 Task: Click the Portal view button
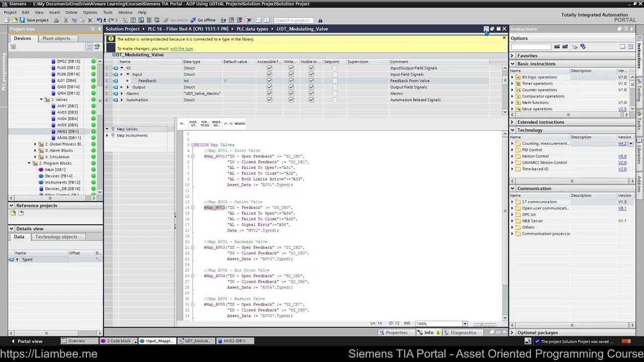tap(27, 341)
